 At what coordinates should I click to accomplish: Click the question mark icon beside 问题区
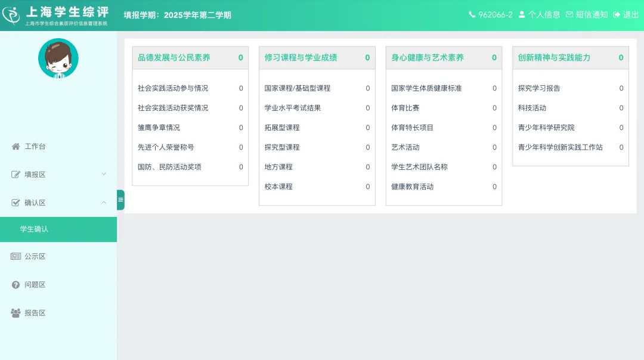(x=16, y=285)
